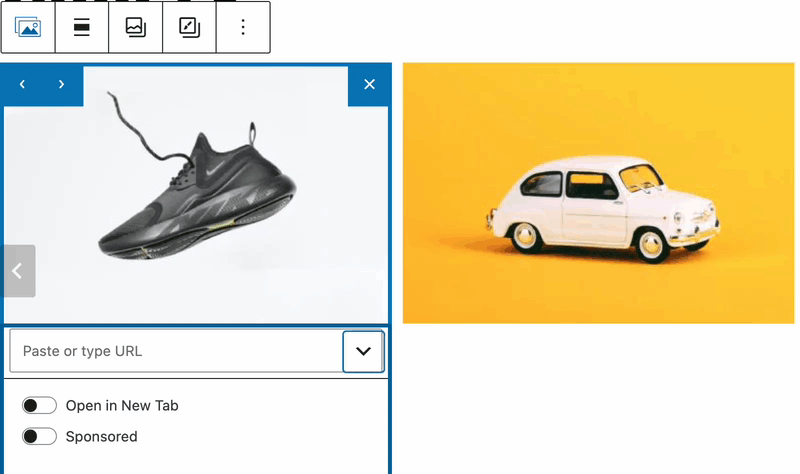This screenshot has height=474, width=800.
Task: Enable the Open in New Tab toggle
Action: click(40, 406)
